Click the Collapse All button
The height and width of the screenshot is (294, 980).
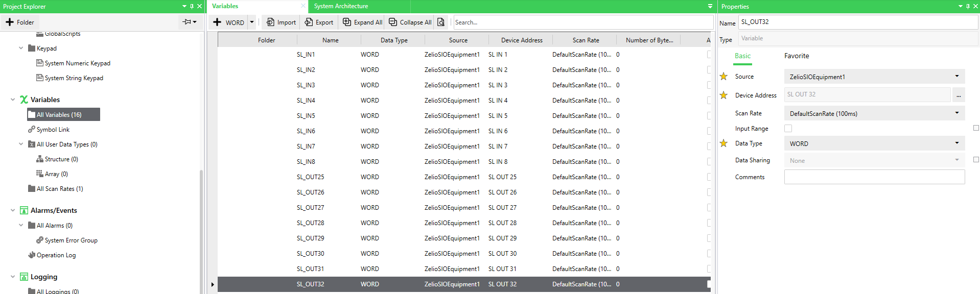tap(410, 22)
